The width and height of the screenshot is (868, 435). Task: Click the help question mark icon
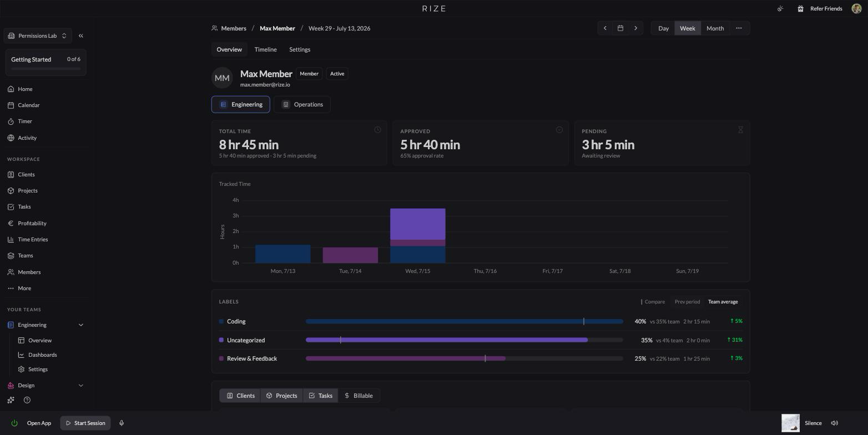click(27, 400)
